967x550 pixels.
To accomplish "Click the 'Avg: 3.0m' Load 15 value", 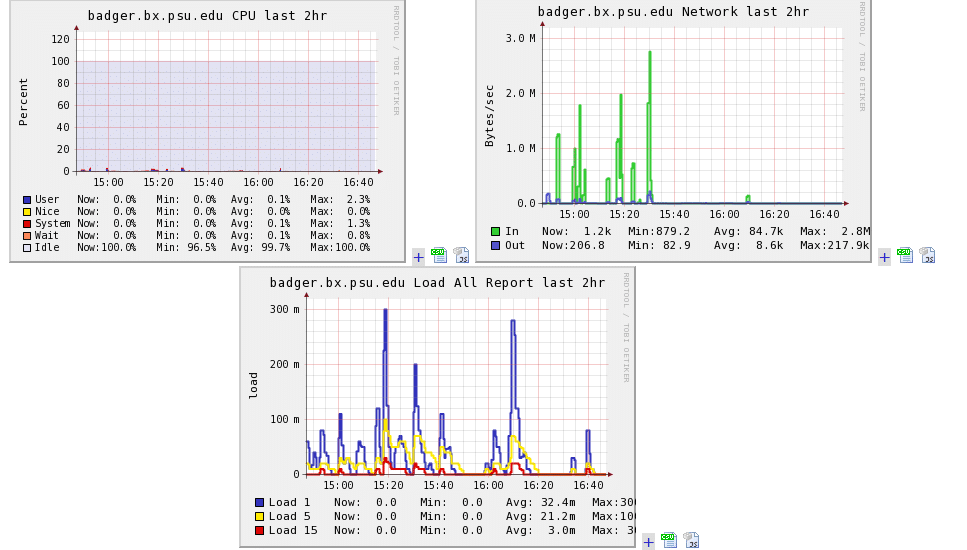I will (x=541, y=530).
